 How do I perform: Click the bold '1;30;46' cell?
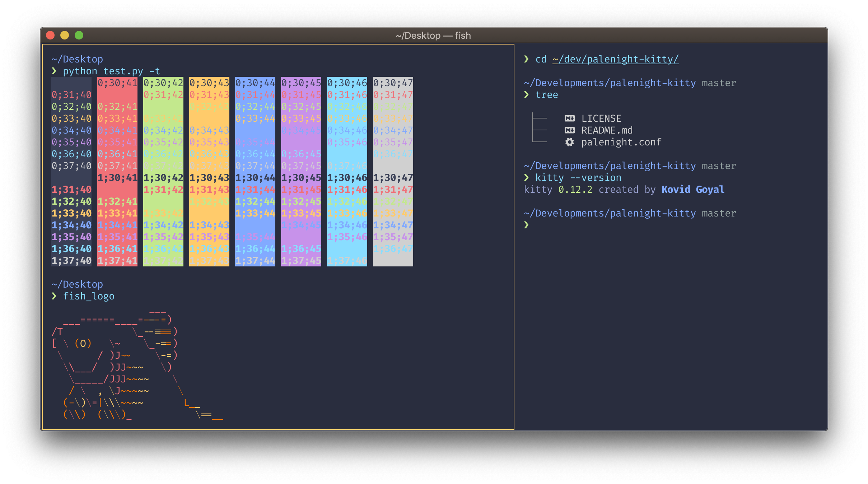click(x=347, y=178)
